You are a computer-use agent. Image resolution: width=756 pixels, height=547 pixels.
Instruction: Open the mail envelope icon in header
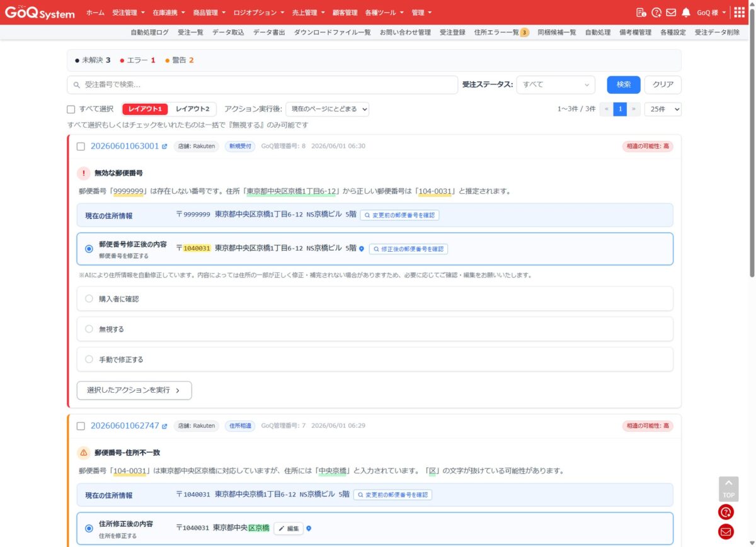(671, 13)
